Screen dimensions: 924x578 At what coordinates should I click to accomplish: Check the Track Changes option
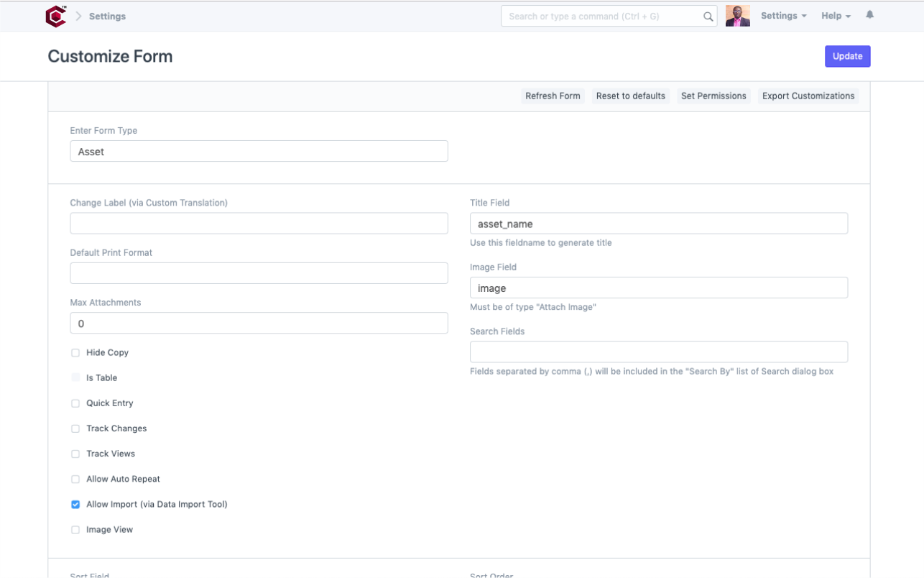(75, 428)
